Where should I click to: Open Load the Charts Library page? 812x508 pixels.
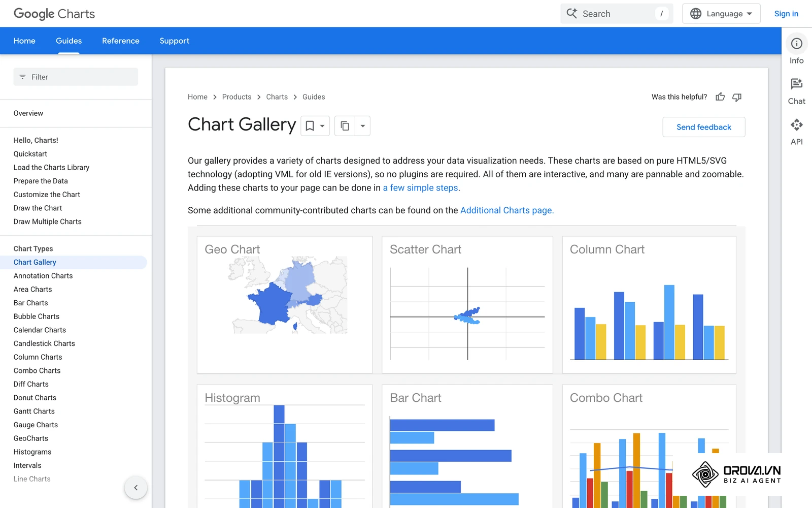click(51, 168)
